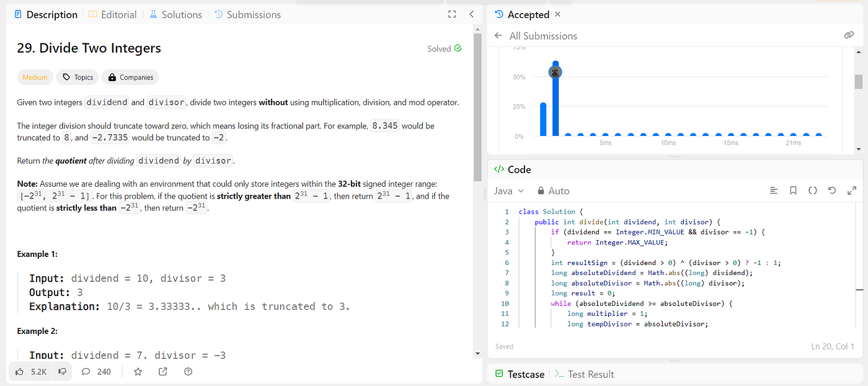The image size is (868, 386).
Task: Reset code with the undo arrow icon
Action: [832, 191]
